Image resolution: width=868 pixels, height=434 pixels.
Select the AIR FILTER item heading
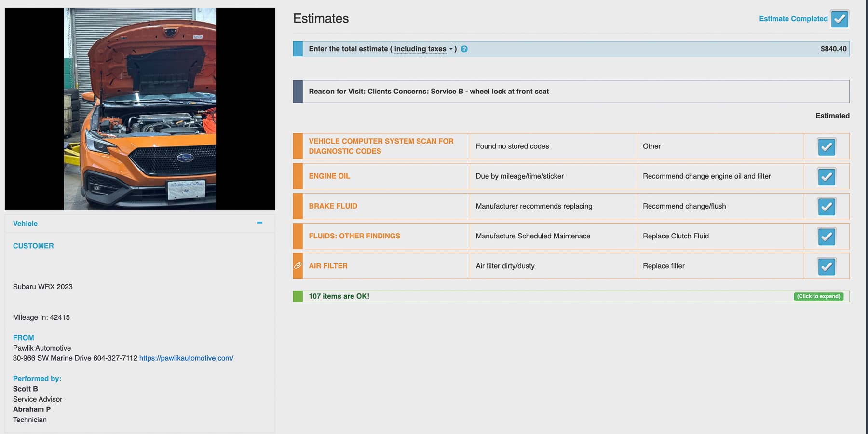328,266
